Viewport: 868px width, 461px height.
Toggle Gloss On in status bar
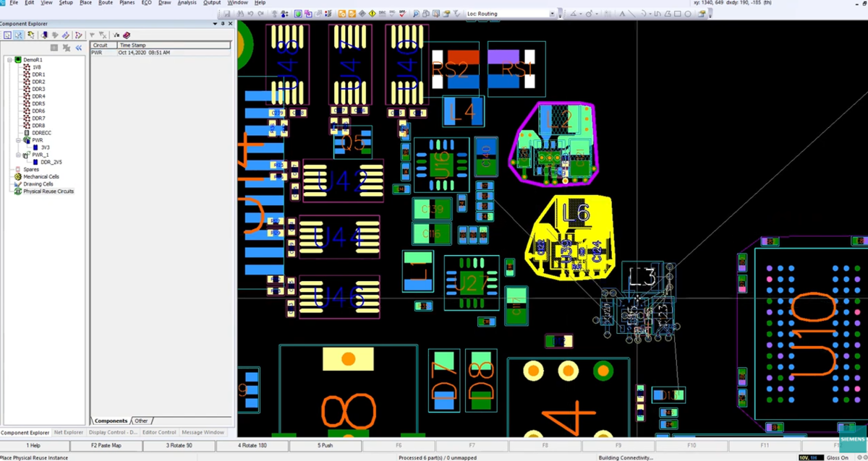pyautogui.click(x=838, y=457)
